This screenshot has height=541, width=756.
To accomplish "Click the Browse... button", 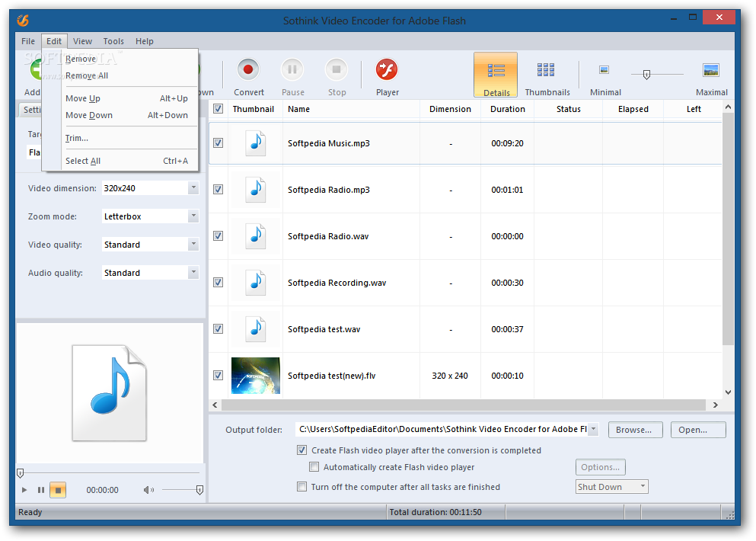I will 636,430.
